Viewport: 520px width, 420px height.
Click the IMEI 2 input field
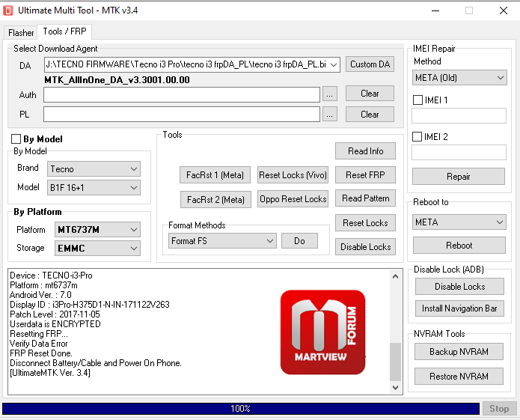point(459,152)
